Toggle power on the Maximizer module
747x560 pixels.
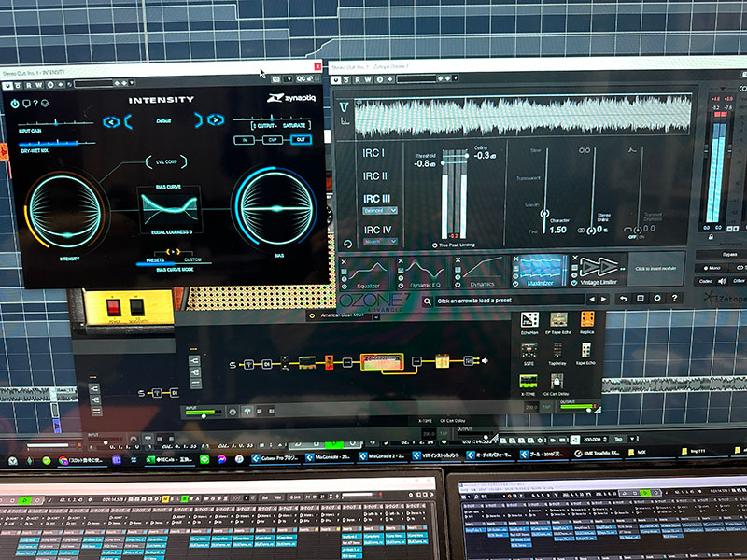pyautogui.click(x=515, y=284)
